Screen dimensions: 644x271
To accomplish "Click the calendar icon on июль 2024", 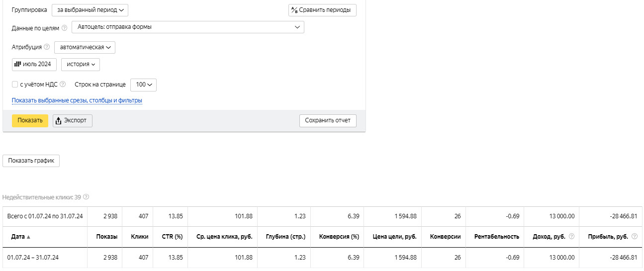I will click(17, 64).
